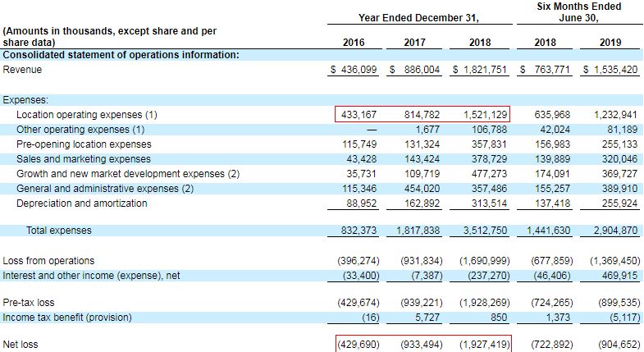Click the 'Other operating expenses (1)' label

click(x=80, y=130)
